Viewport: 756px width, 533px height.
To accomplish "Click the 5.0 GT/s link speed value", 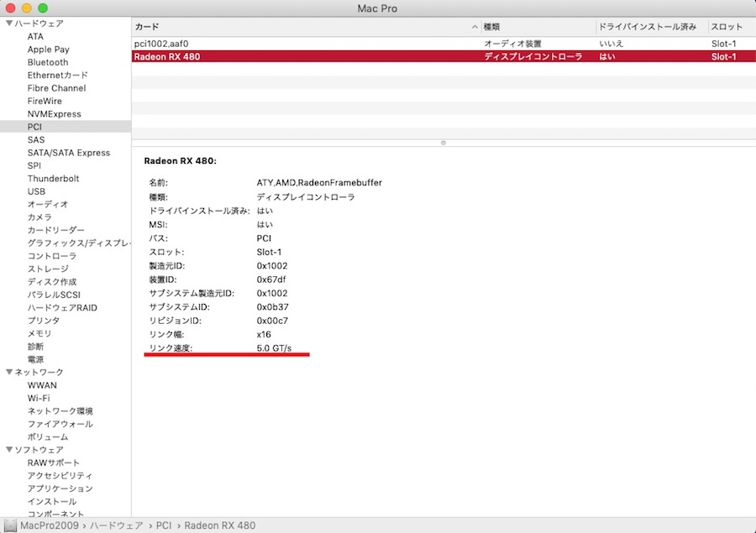I will [274, 348].
